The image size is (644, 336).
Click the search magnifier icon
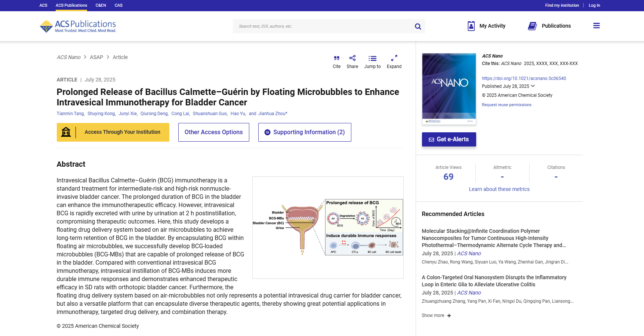point(418,27)
